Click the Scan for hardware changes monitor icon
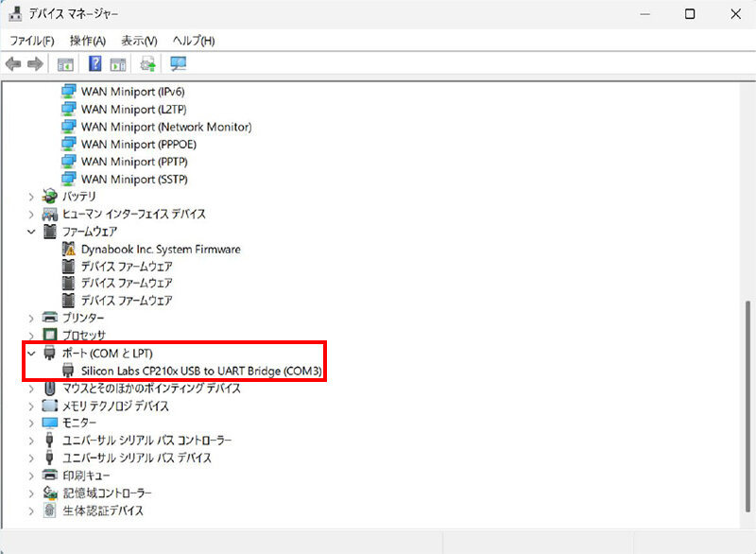 [178, 64]
